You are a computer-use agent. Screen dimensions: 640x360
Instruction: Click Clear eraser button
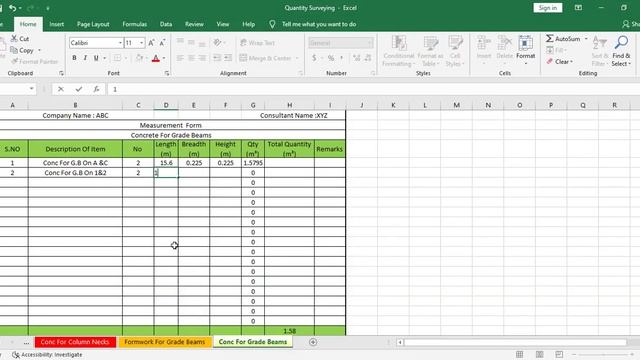[560, 62]
